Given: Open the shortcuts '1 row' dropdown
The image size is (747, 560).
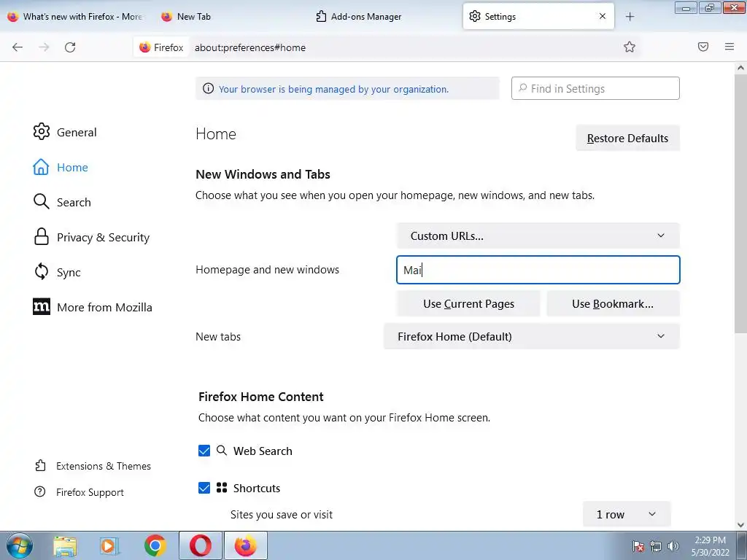Looking at the screenshot, I should [x=627, y=514].
